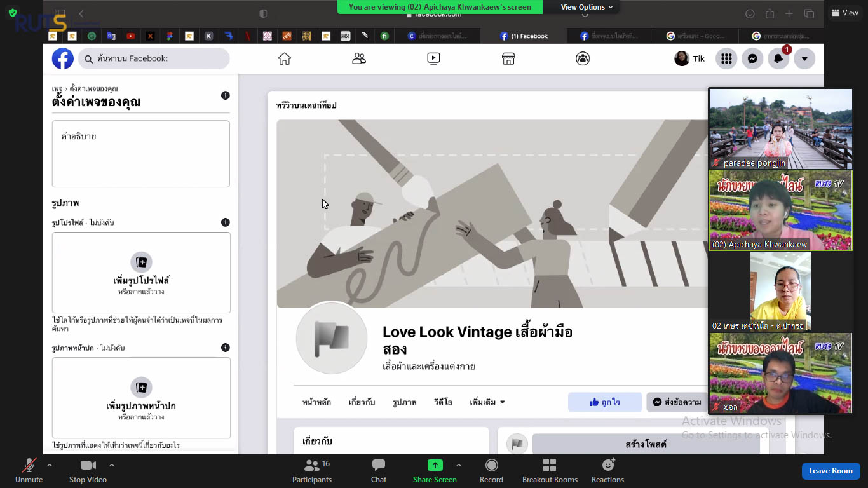The height and width of the screenshot is (488, 868).
Task: Open the Facebook account dropdown arrow
Action: (804, 58)
